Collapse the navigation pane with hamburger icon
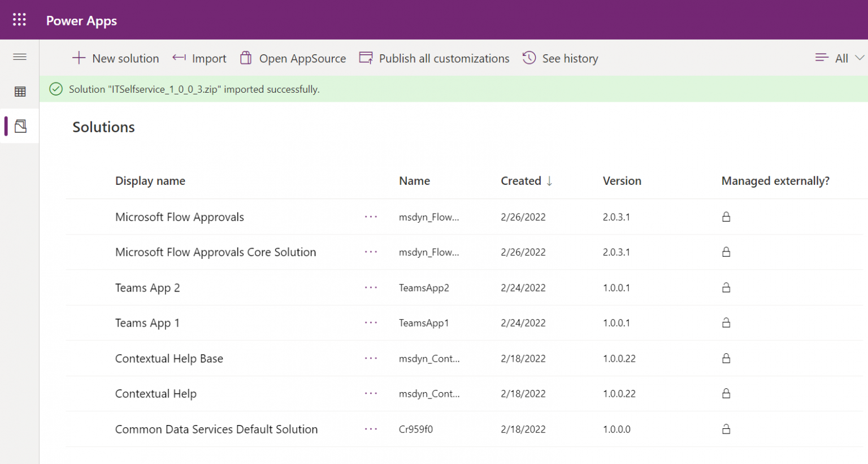Screen dimensions: 868x464 point(19,57)
